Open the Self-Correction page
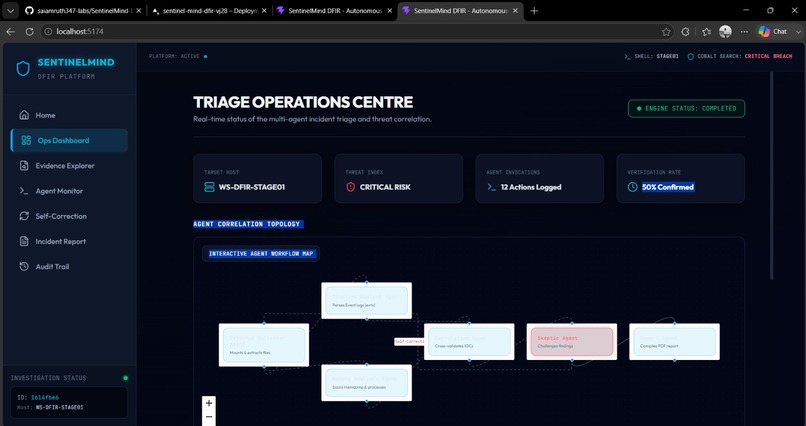The image size is (806, 426). click(x=69, y=216)
